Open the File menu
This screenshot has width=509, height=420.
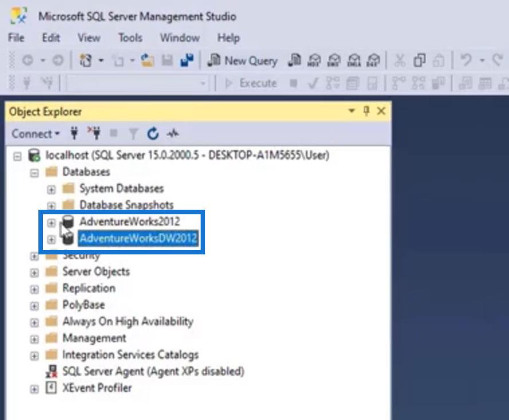pyautogui.click(x=16, y=38)
